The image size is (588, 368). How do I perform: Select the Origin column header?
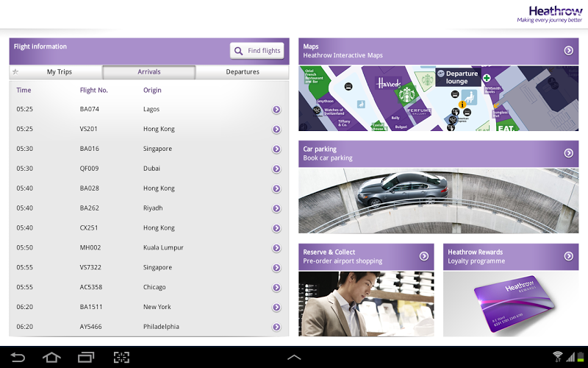pyautogui.click(x=152, y=90)
